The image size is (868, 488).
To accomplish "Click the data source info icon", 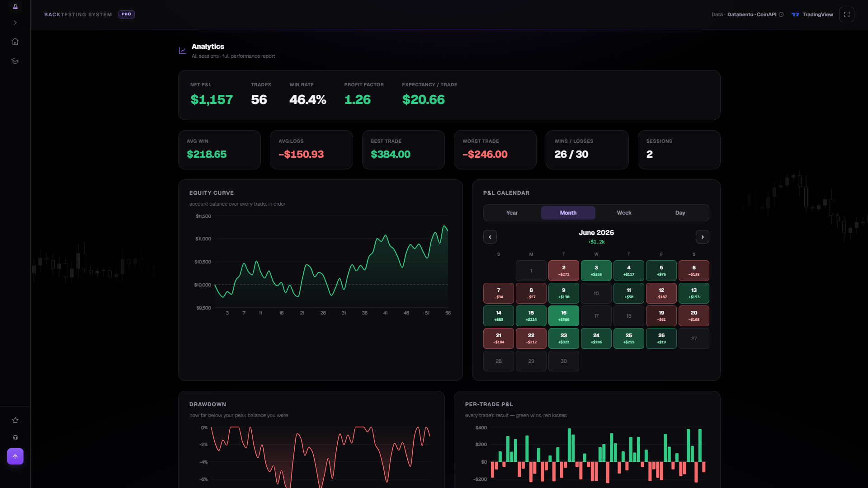I will pos(781,14).
